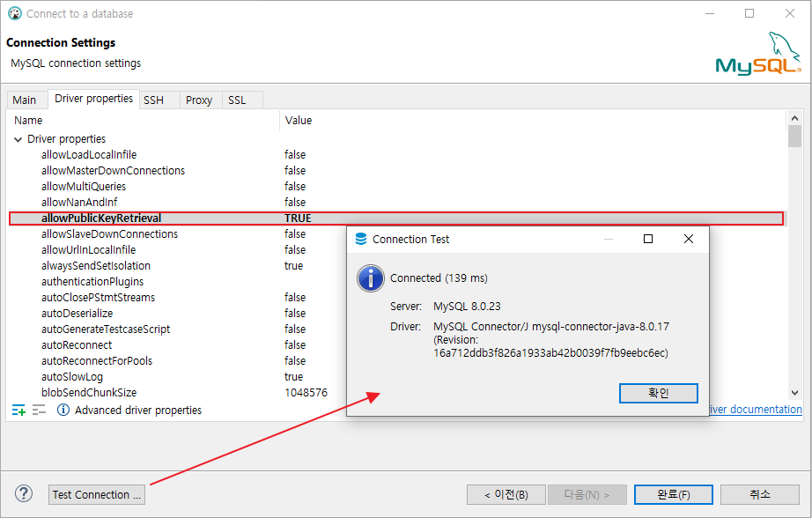Click the vertical scrollbar thumb of the property list

click(795, 137)
